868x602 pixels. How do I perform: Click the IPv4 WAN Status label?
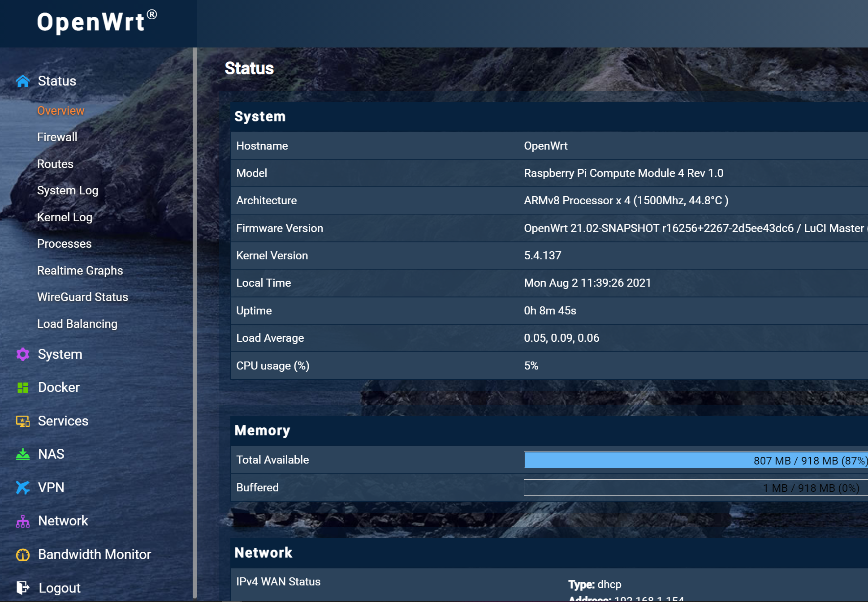tap(278, 582)
